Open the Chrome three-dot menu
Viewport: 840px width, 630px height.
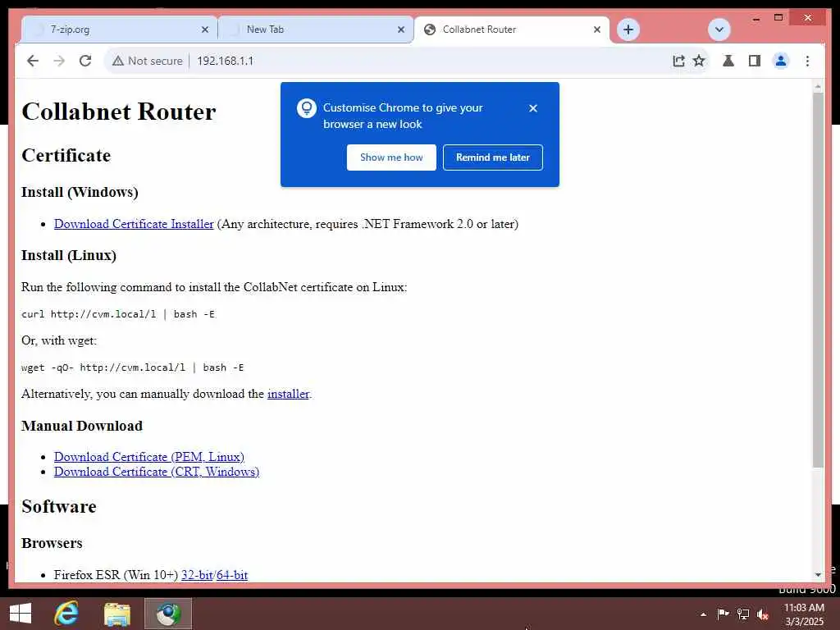pyautogui.click(x=807, y=61)
